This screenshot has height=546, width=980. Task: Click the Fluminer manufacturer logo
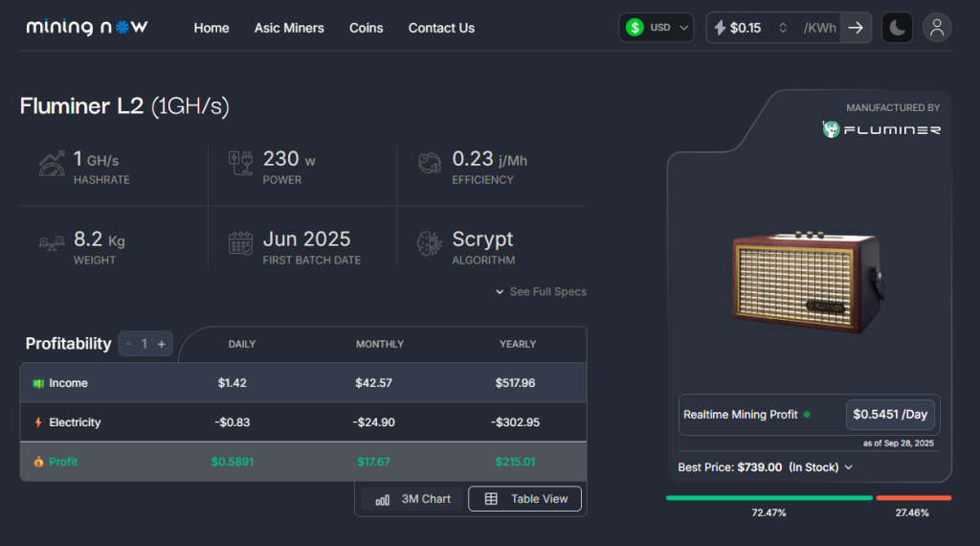pyautogui.click(x=881, y=129)
